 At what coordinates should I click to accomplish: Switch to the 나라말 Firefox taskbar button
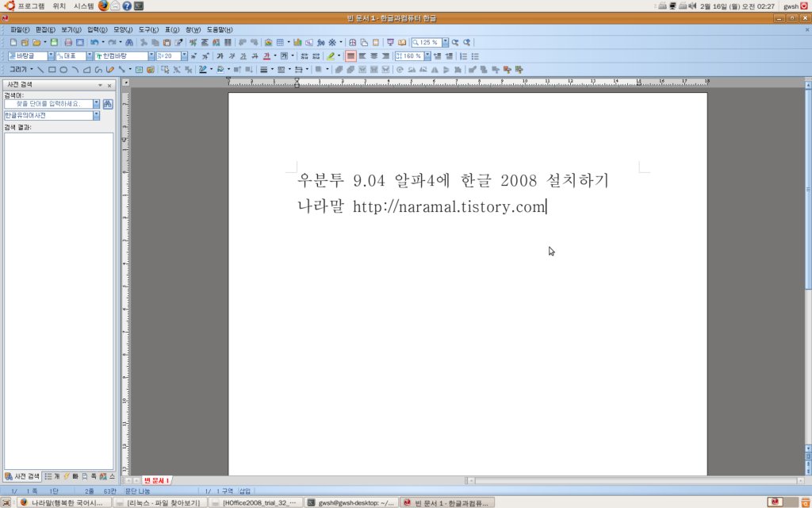pyautogui.click(x=64, y=502)
